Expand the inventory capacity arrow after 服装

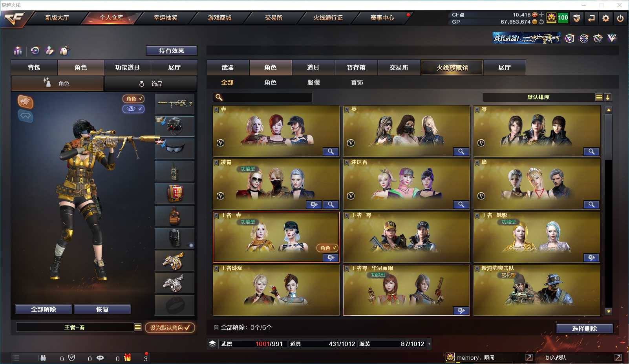(430, 344)
